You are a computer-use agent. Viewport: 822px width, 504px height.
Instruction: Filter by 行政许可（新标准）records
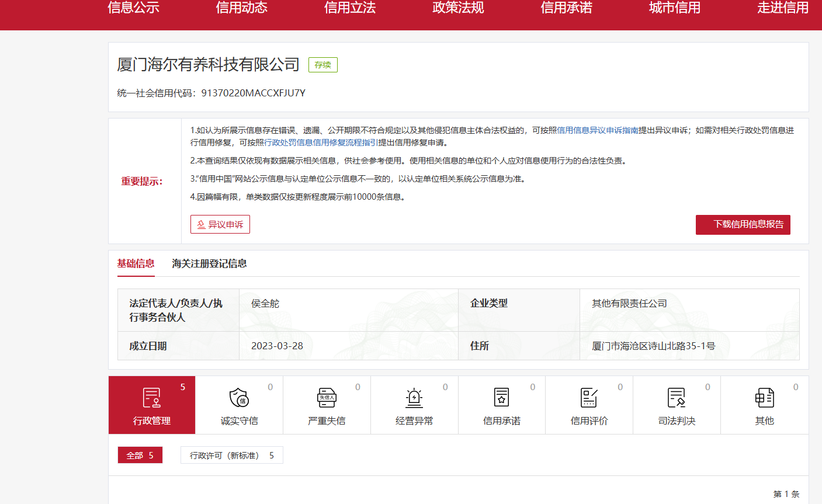(x=231, y=456)
